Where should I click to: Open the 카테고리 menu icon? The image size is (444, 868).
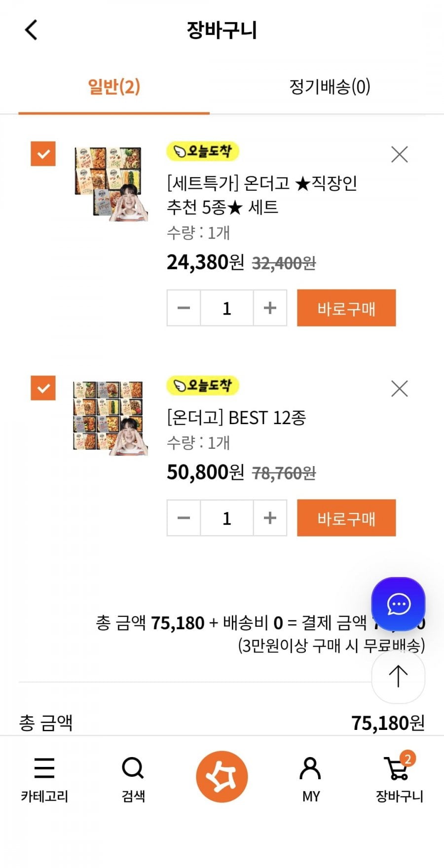(44, 777)
